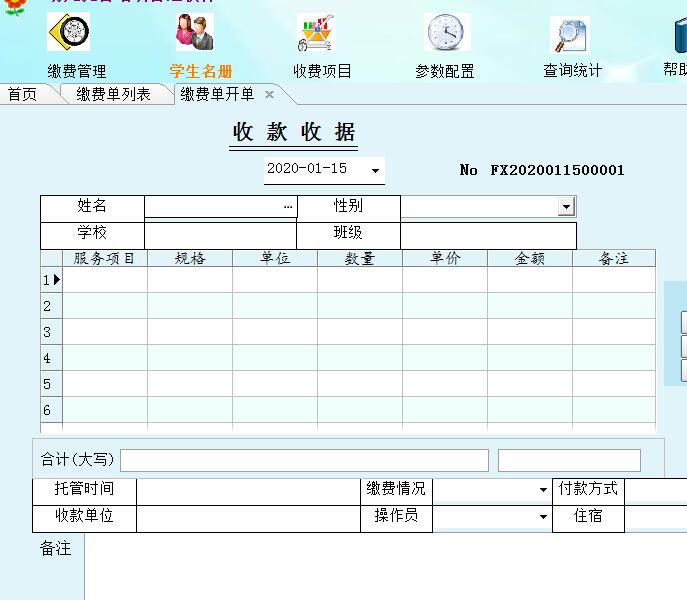Click the 学校 input field
Screen dimensions: 687x600
point(220,236)
